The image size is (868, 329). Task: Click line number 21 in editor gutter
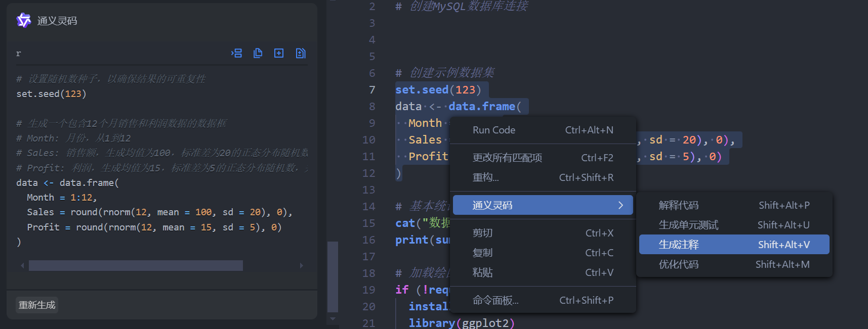(x=369, y=323)
